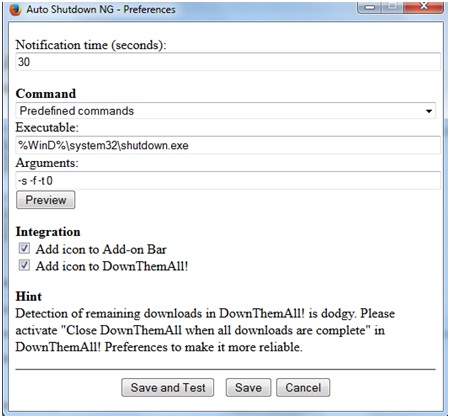Focus the Arguments field containing -s -f -t 0

pos(228,181)
